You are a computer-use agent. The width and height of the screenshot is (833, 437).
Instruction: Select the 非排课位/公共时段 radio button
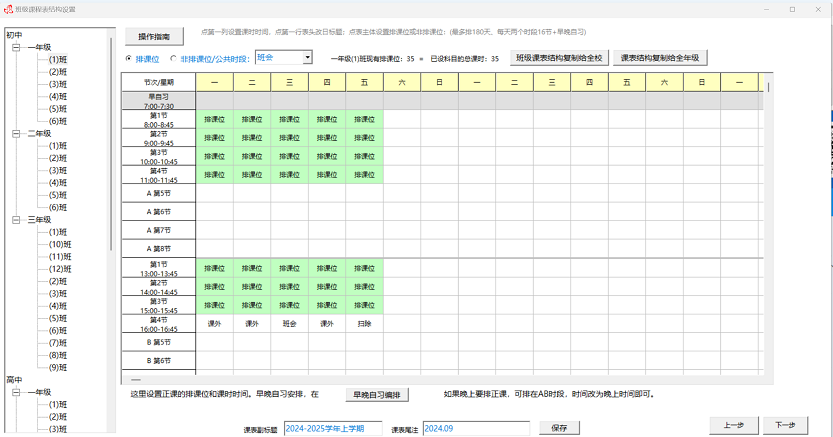pyautogui.click(x=174, y=59)
